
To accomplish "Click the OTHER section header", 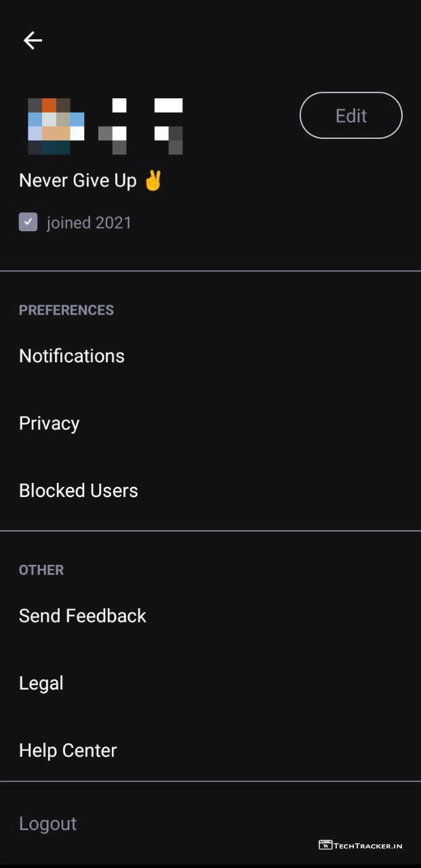I will tap(41, 570).
